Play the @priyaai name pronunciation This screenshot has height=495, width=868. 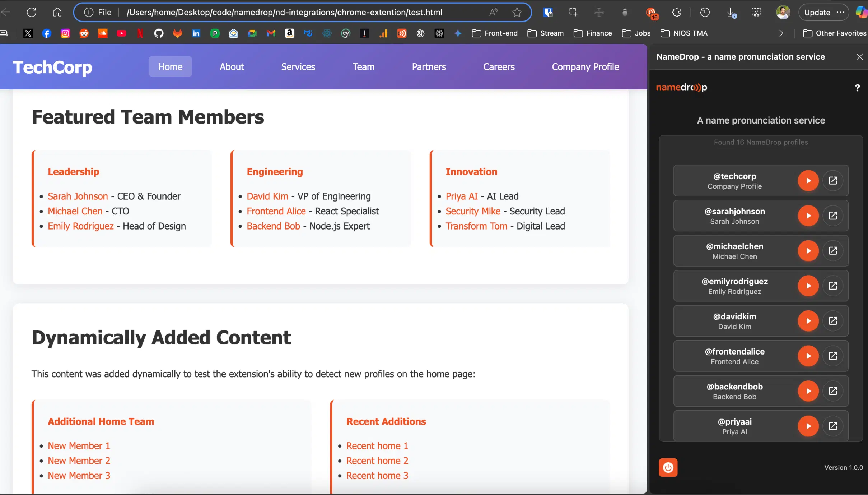808,426
